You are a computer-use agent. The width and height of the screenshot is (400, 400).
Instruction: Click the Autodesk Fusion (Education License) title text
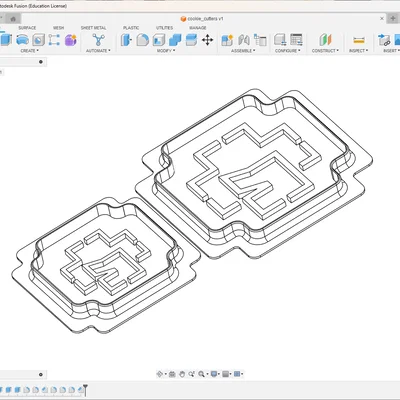[33, 6]
